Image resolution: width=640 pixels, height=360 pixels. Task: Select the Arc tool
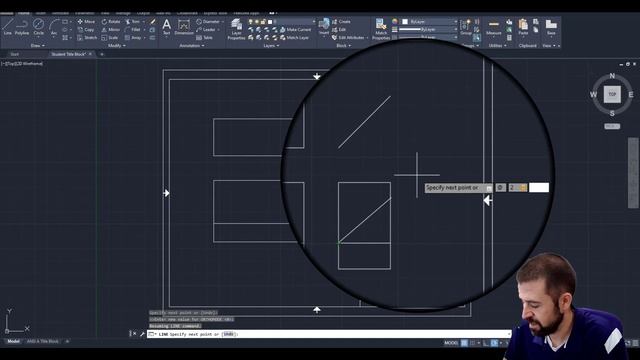click(x=53, y=27)
